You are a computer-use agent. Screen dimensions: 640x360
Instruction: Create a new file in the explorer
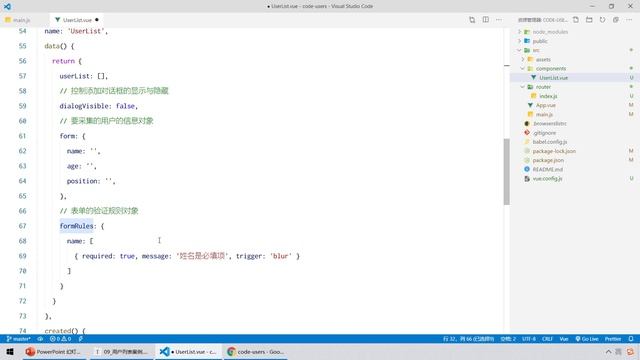[576, 20]
